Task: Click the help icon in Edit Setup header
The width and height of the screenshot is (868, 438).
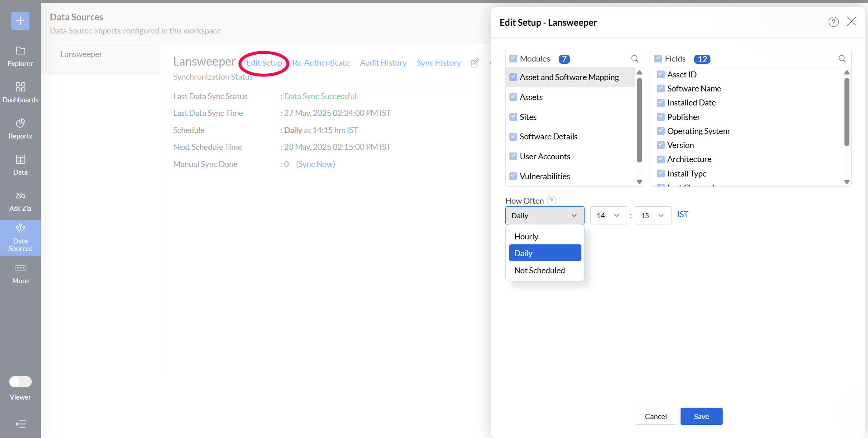Action: (x=834, y=22)
